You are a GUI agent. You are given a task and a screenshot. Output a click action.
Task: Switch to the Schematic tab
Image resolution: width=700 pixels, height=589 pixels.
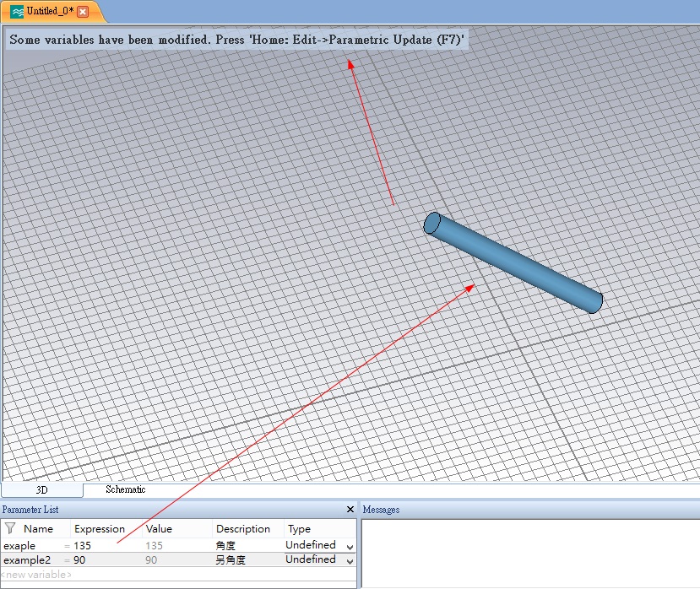coord(126,489)
